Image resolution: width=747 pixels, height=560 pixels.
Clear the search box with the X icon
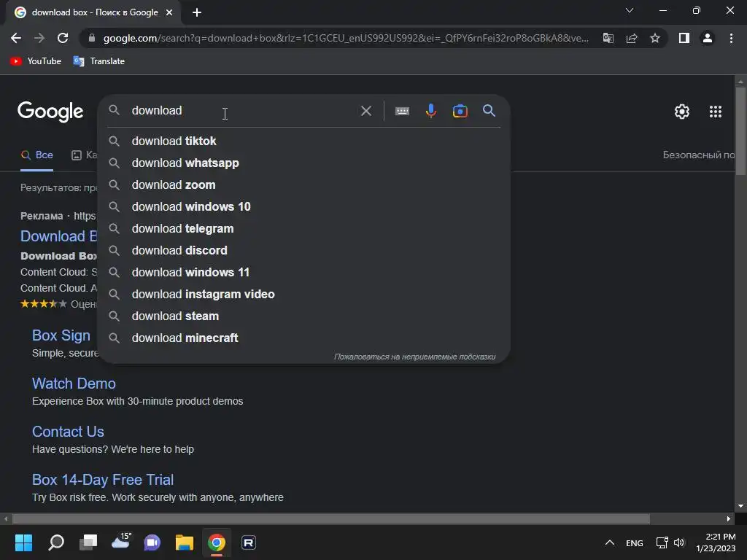[x=366, y=111]
